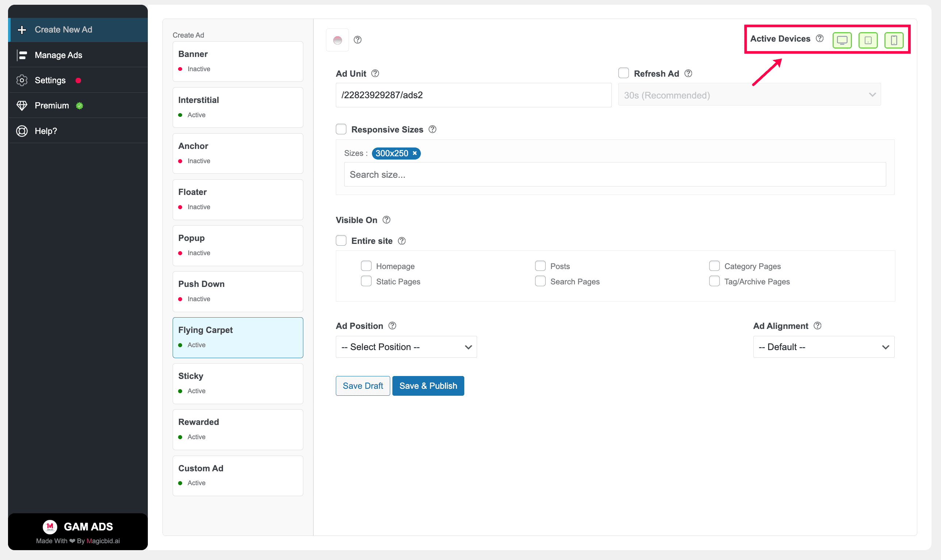Image resolution: width=941 pixels, height=560 pixels.
Task: Click the Help lifebuoy icon in sidebar
Action: click(22, 131)
